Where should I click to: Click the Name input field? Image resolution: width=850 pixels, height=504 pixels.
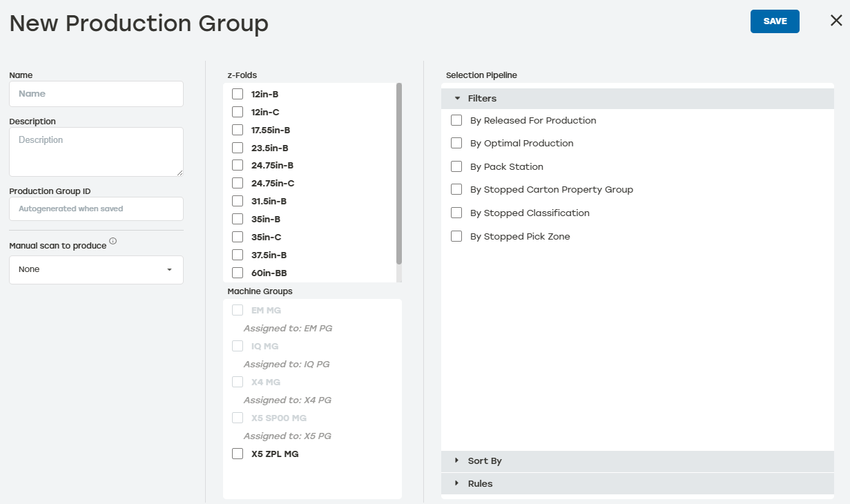click(96, 94)
